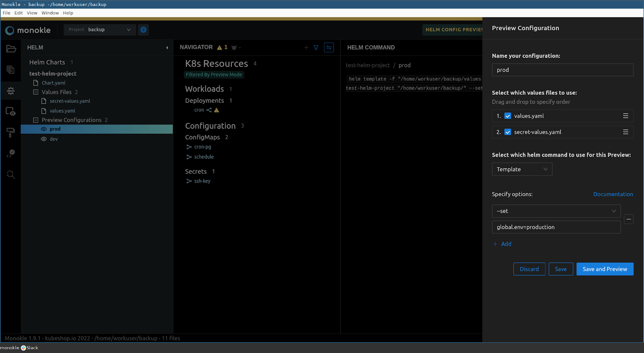Click the minus icon to remove option
Viewport: 644px width, 353px height.
click(628, 219)
